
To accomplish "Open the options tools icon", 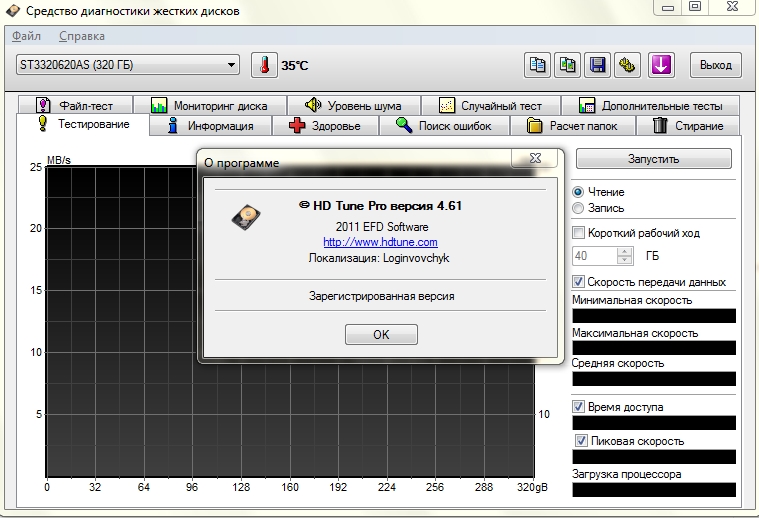I will click(x=628, y=65).
